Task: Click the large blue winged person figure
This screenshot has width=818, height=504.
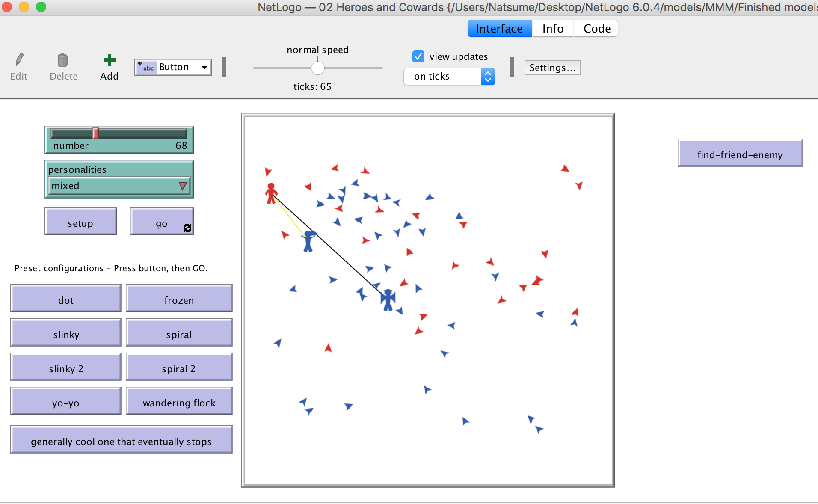Action: 388,299
